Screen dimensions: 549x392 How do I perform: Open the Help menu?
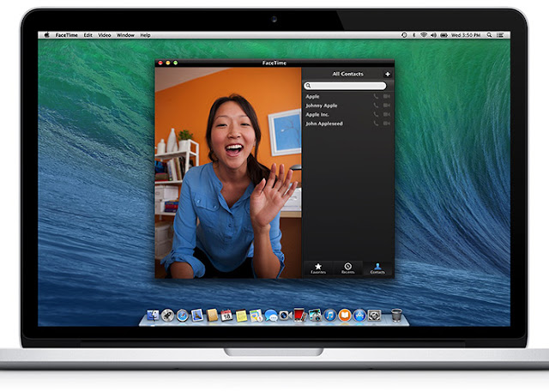[x=145, y=35]
